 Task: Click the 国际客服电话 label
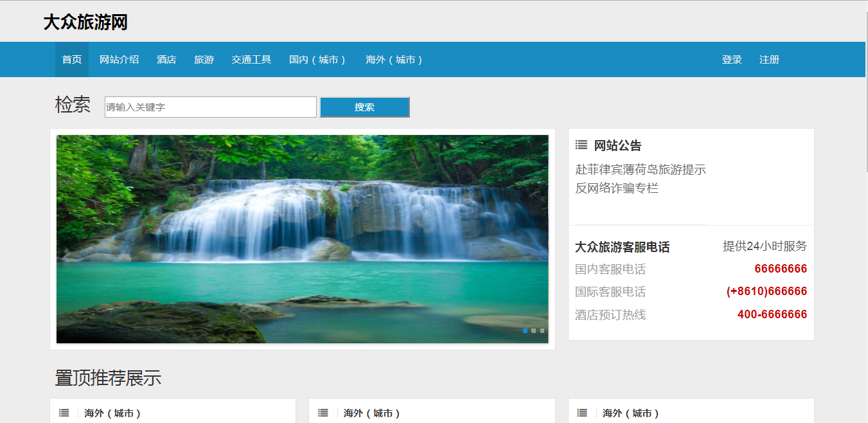(x=610, y=292)
